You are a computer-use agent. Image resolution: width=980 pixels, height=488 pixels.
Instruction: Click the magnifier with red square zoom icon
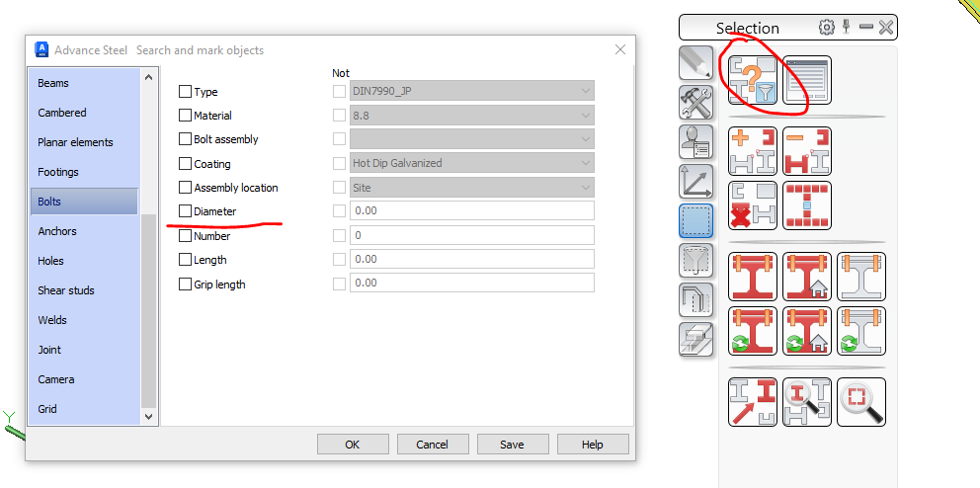(x=861, y=402)
